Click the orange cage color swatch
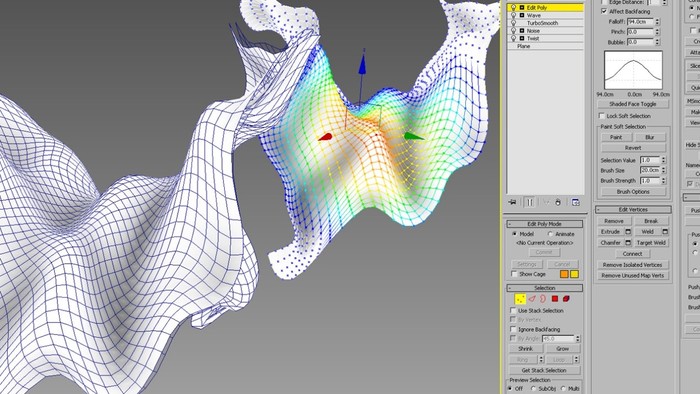The image size is (700, 394). (564, 274)
